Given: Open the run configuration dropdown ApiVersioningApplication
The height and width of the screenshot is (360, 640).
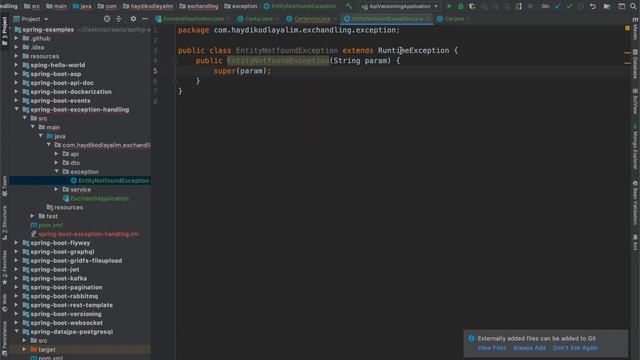Looking at the screenshot, I should [x=400, y=6].
